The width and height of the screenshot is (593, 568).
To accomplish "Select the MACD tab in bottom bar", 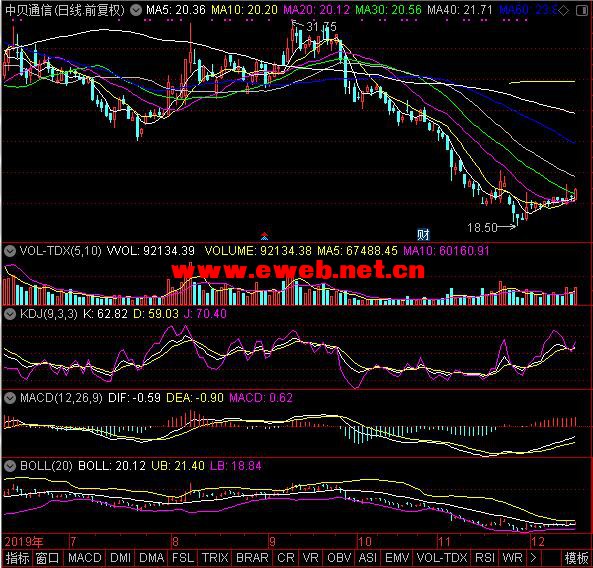I will [x=85, y=558].
